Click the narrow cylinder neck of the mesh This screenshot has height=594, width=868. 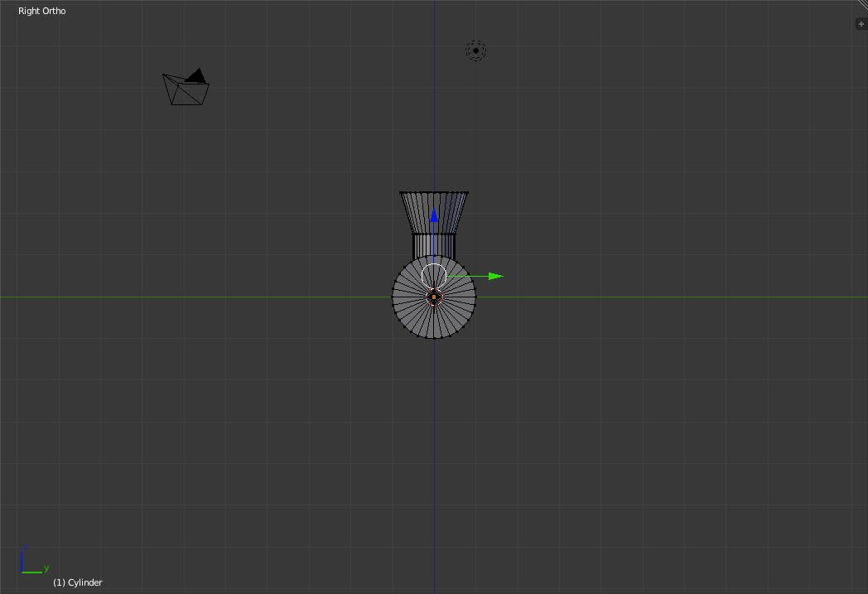click(x=434, y=246)
